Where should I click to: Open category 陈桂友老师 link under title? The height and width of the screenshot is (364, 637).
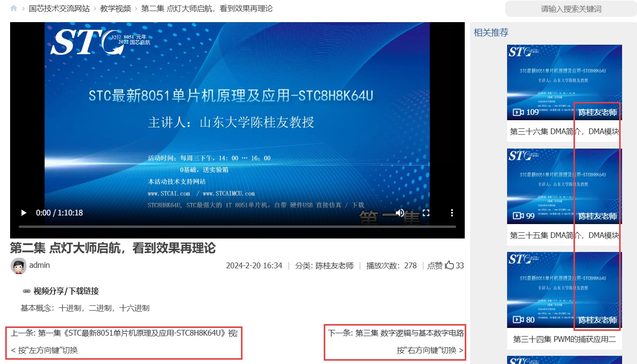[334, 265]
